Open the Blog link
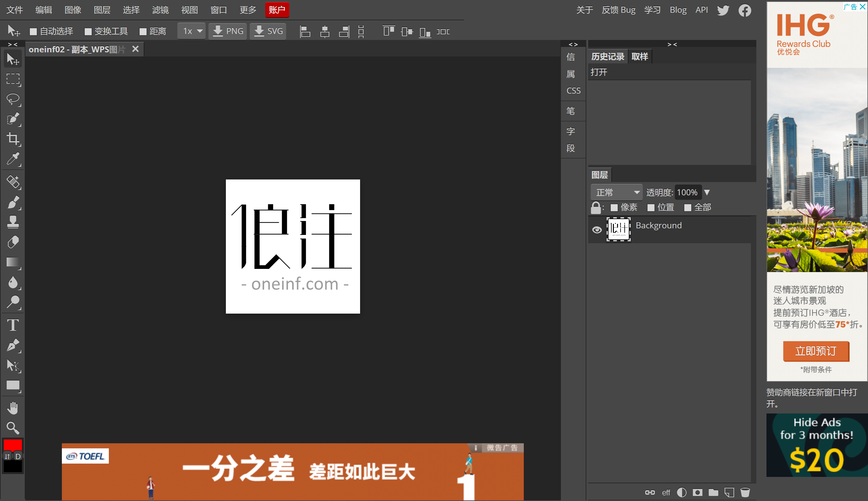This screenshot has width=868, height=501. click(678, 10)
